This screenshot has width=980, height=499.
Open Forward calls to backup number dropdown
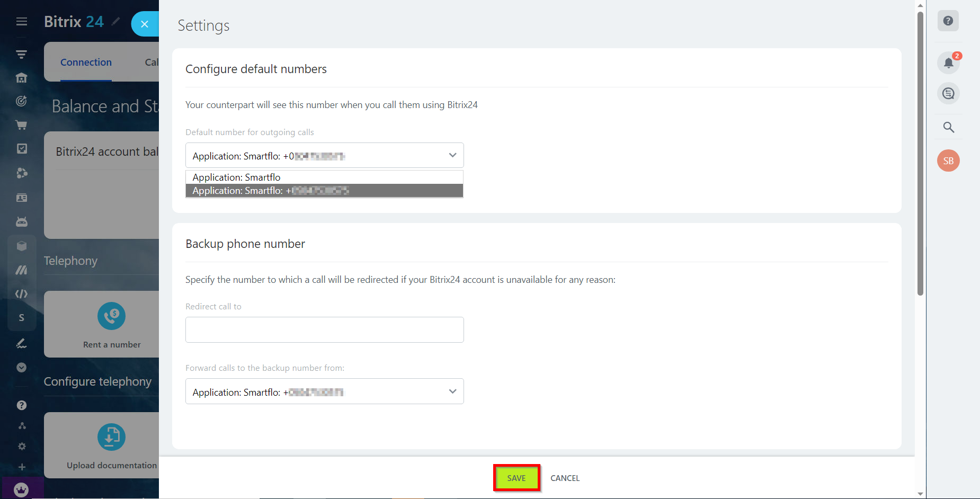325,391
